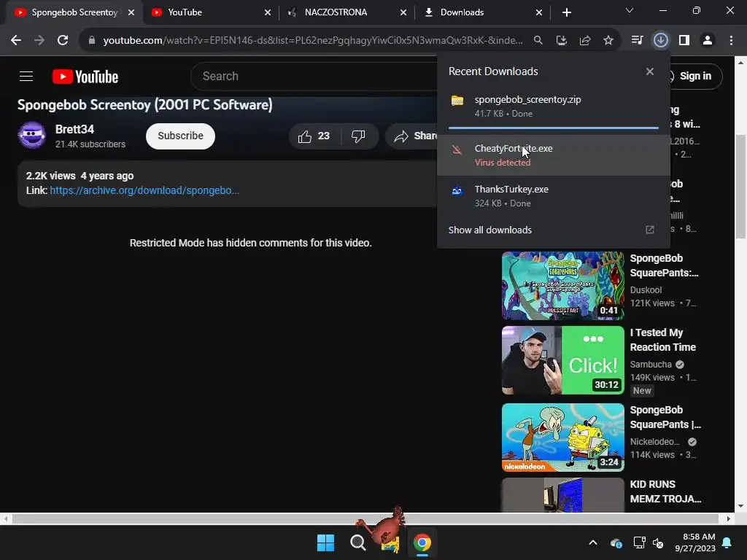Open File Explorer from the taskbar
747x560 pixels.
click(x=390, y=544)
